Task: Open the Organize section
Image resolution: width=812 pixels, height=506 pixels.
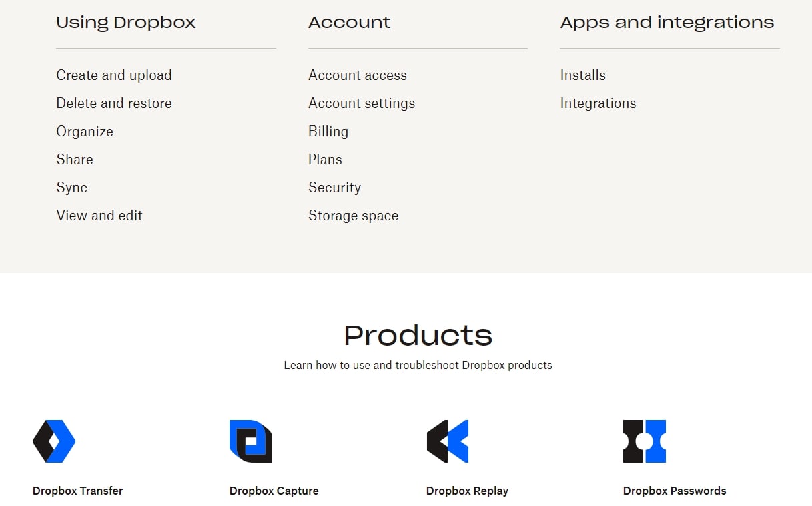Action: [x=85, y=132]
